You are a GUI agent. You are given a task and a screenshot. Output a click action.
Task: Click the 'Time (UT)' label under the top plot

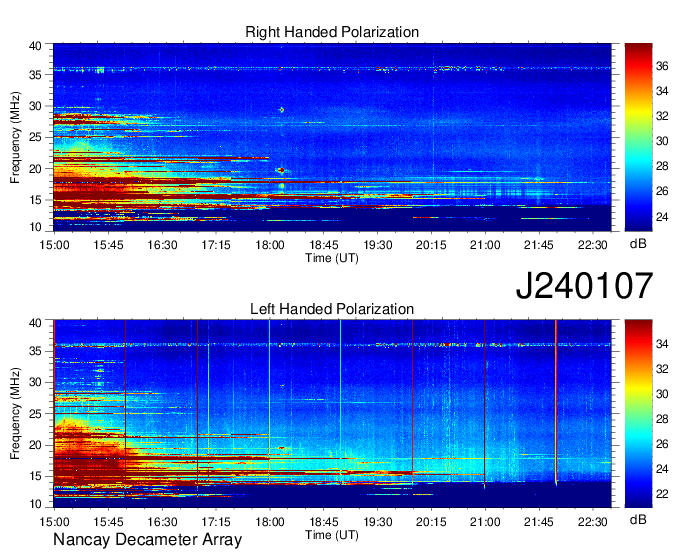[x=332, y=258]
